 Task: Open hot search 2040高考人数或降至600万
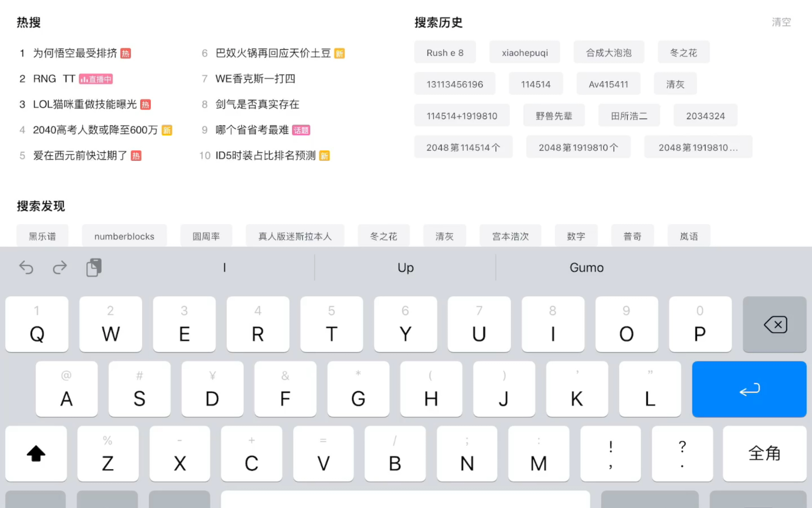pos(96,130)
